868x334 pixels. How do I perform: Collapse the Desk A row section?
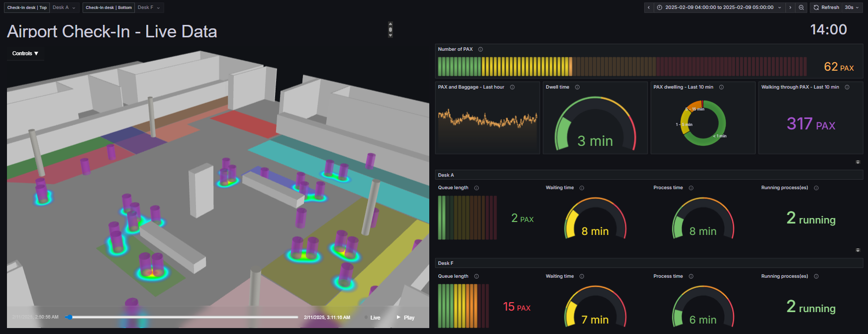(x=446, y=175)
